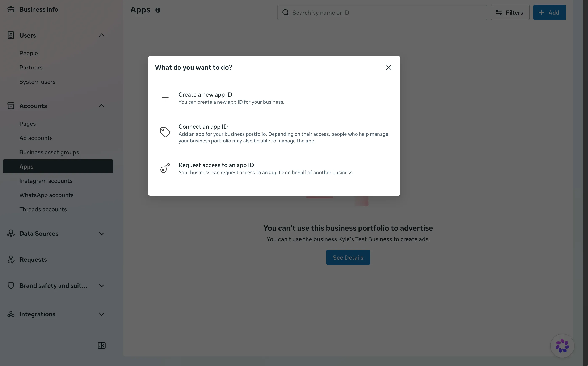The width and height of the screenshot is (588, 366).
Task: Click the key icon for Request access to an app ID
Action: 165,168
